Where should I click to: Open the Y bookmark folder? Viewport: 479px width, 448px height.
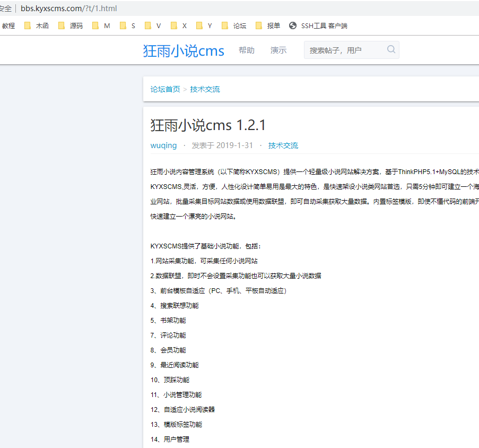coord(204,25)
